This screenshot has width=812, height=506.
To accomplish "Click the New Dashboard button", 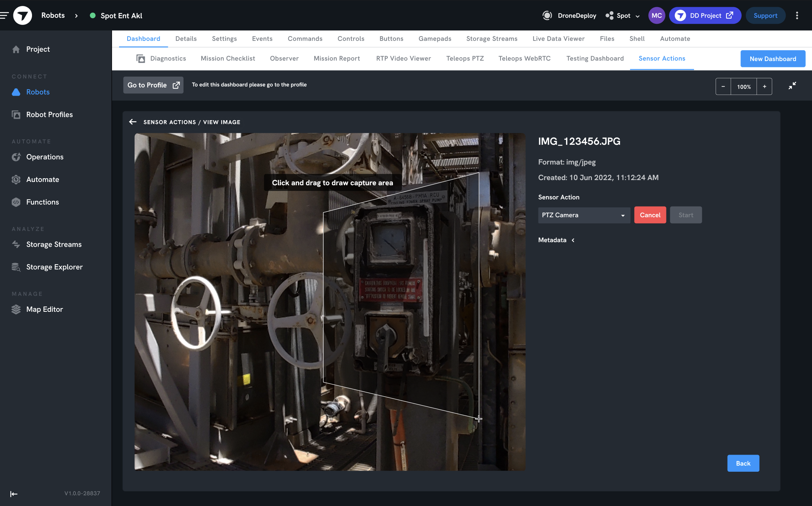I will (773, 59).
